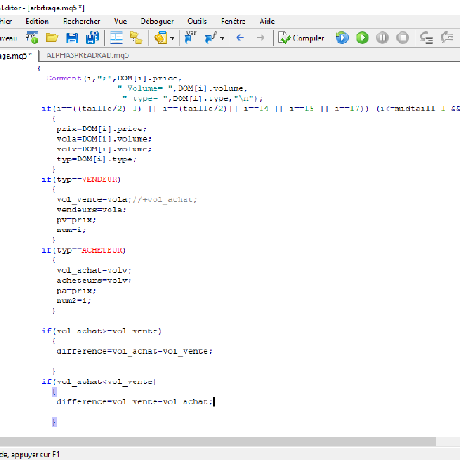Open the Outils menu

pyautogui.click(x=197, y=21)
